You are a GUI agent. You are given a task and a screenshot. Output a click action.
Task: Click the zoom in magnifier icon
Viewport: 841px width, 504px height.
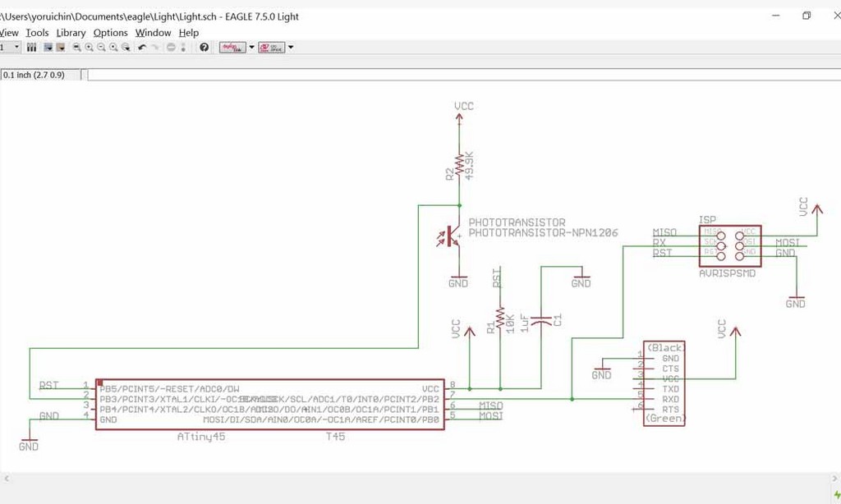89,47
